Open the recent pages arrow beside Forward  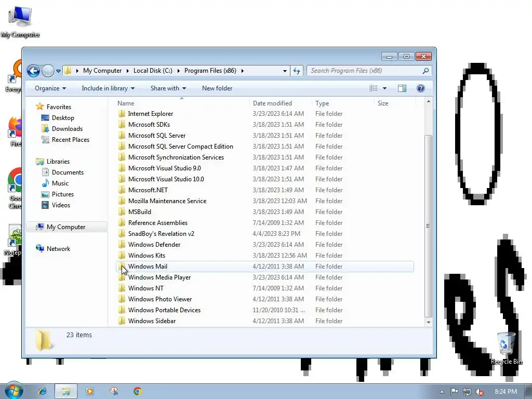[58, 71]
